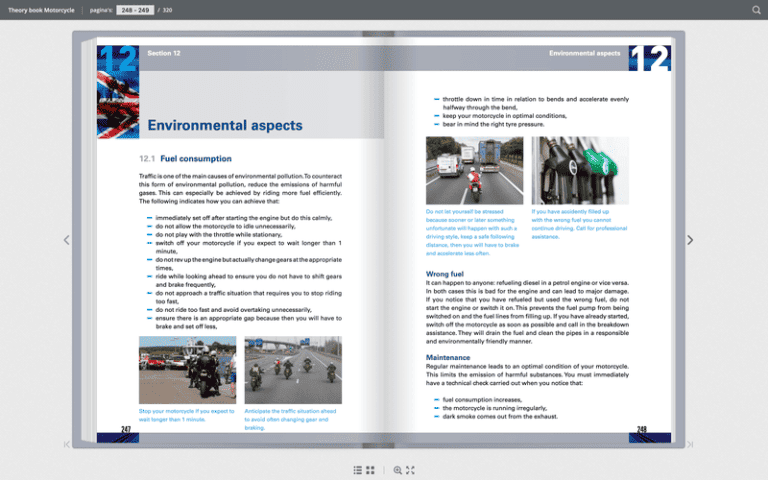Open the search magnifier icon
This screenshot has height=480, width=768.
[x=756, y=10]
